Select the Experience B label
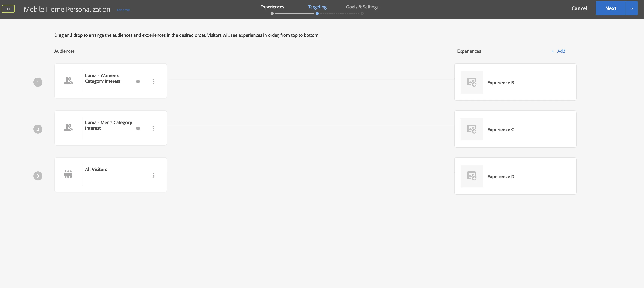Image resolution: width=644 pixels, height=288 pixels. (x=500, y=83)
